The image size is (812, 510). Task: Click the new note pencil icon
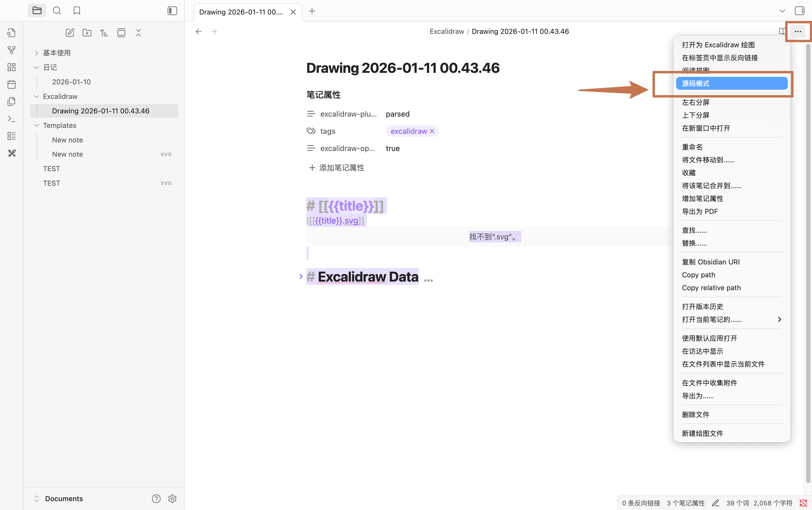pos(70,33)
